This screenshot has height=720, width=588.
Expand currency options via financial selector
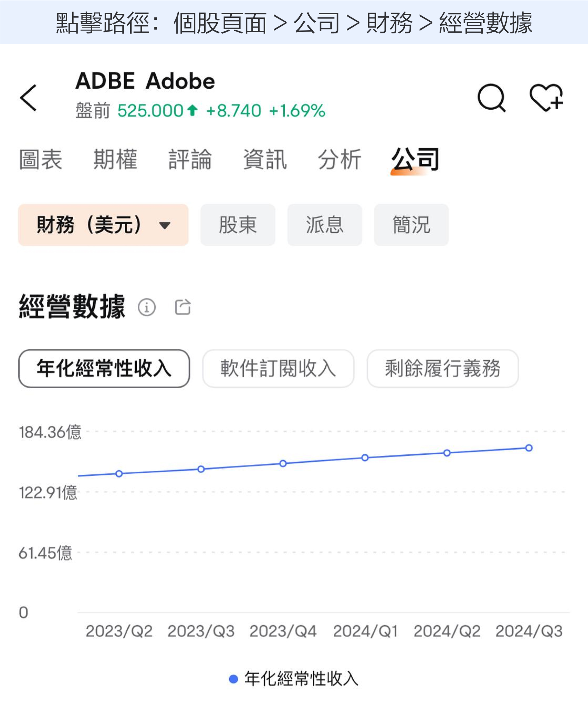103,225
